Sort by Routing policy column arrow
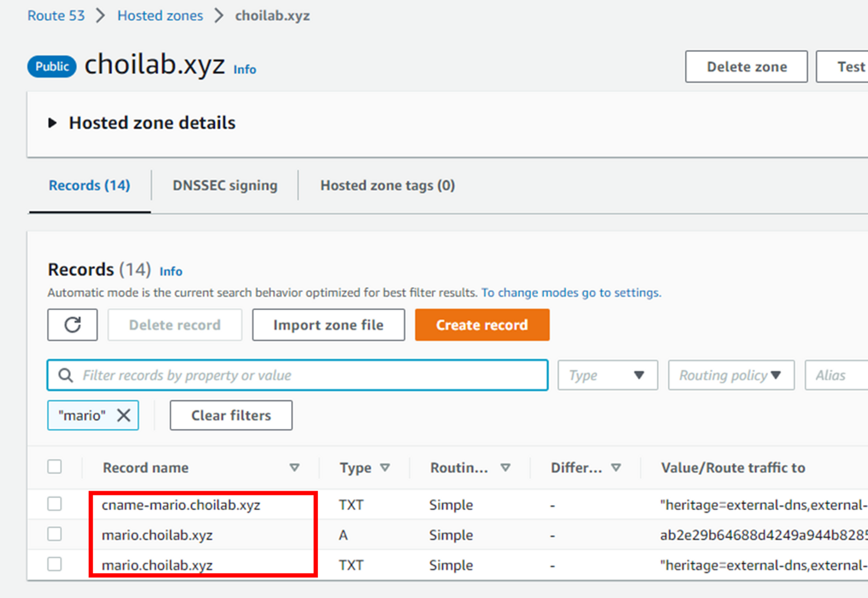Screen dimensions: 868x598 505,467
